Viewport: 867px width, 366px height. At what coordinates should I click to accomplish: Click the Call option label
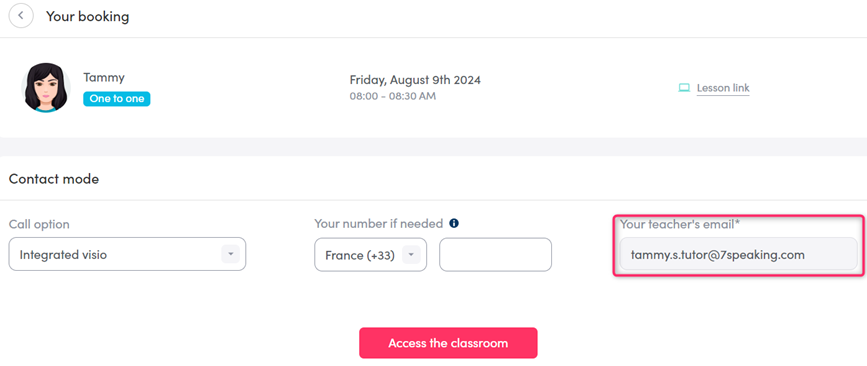(39, 224)
